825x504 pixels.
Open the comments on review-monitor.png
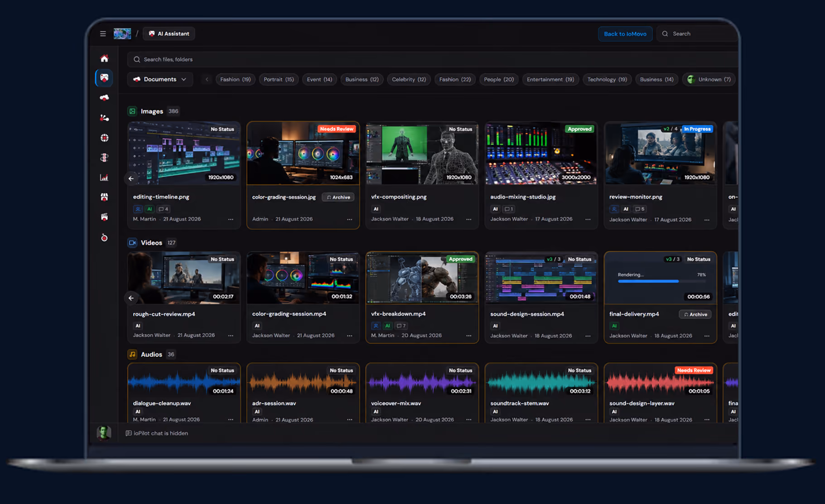tap(640, 209)
